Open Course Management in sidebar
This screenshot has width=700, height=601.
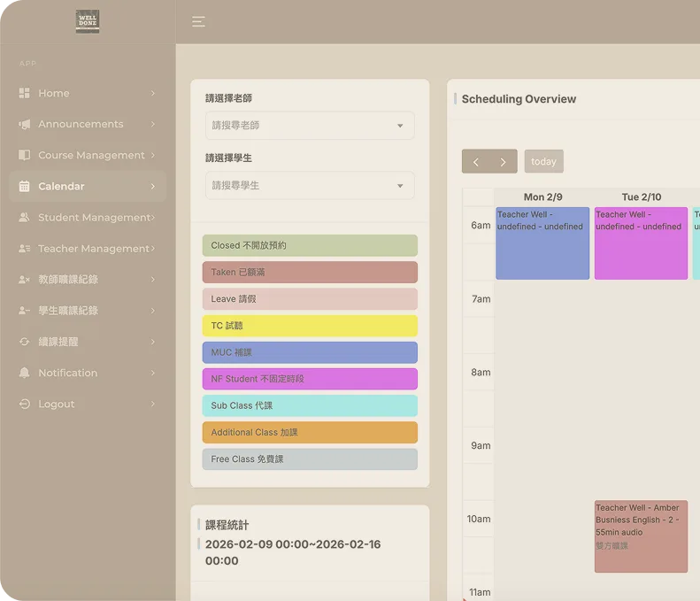pyautogui.click(x=88, y=155)
